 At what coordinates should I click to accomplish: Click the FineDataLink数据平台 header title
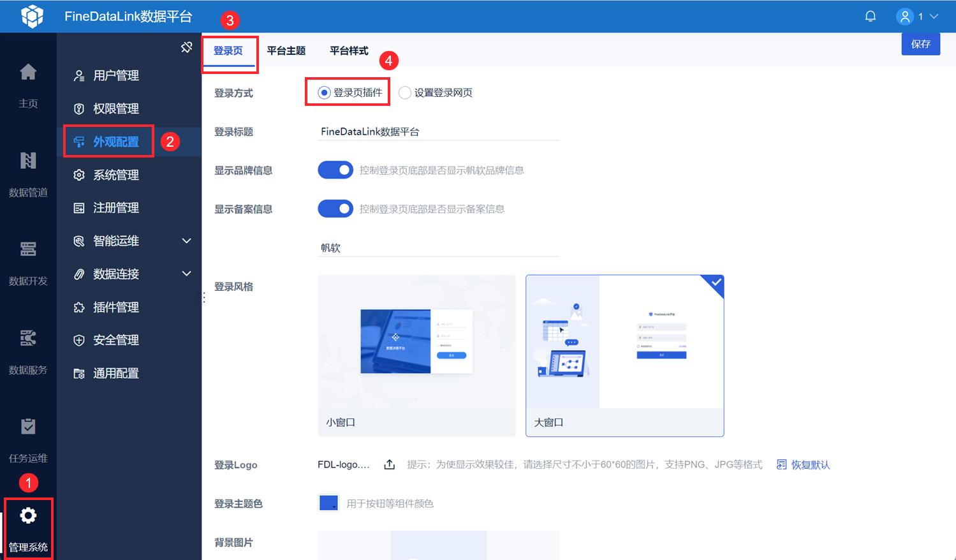coord(128,17)
